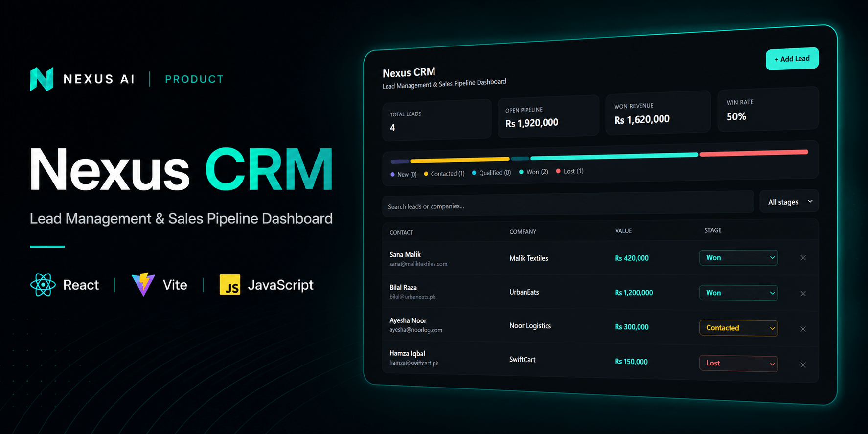The width and height of the screenshot is (868, 434).
Task: Click the UrbanEats company cell
Action: click(x=524, y=292)
